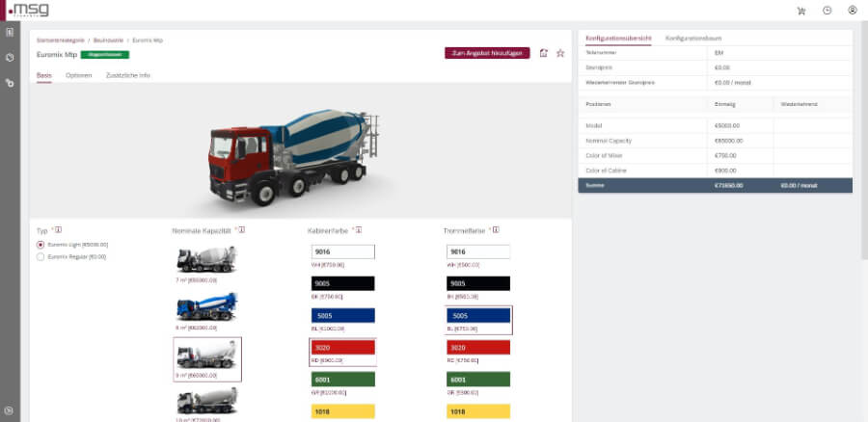
Task: Choose green 6001 cabin color
Action: coord(342,380)
